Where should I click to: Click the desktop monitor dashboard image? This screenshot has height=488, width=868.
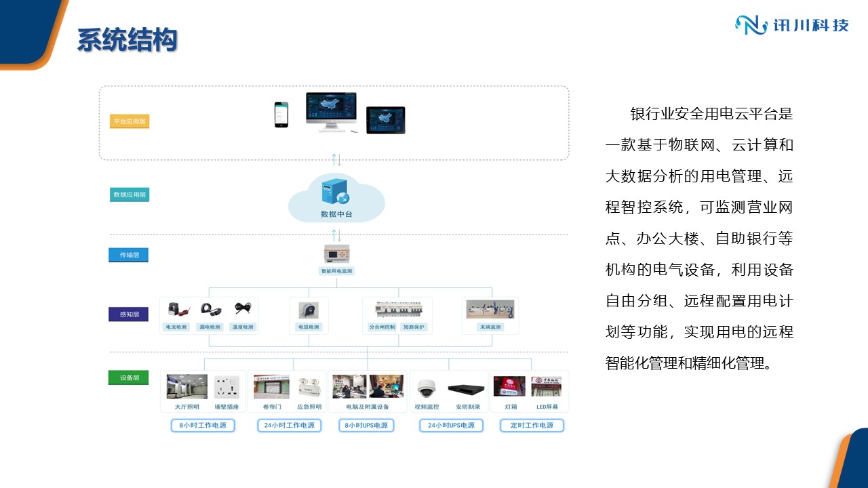pyautogui.click(x=331, y=110)
